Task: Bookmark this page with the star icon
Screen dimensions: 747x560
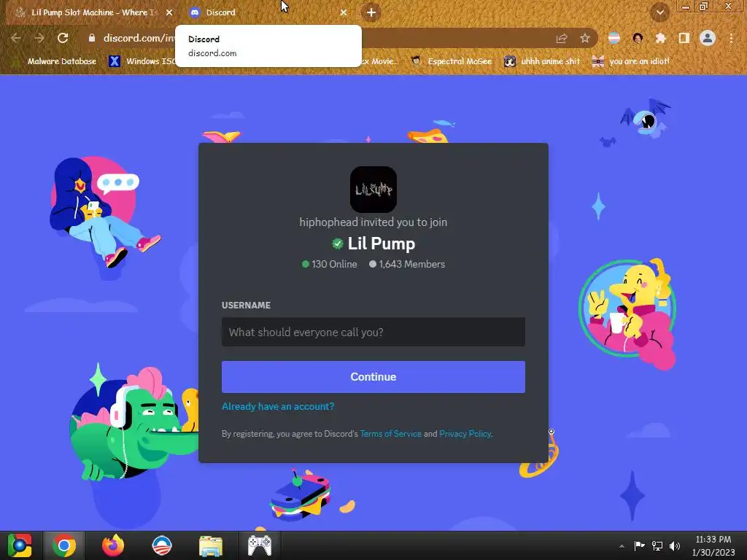Action: tap(585, 38)
